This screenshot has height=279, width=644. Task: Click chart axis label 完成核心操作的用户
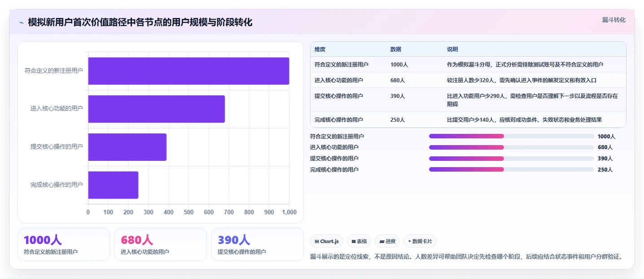click(x=57, y=185)
